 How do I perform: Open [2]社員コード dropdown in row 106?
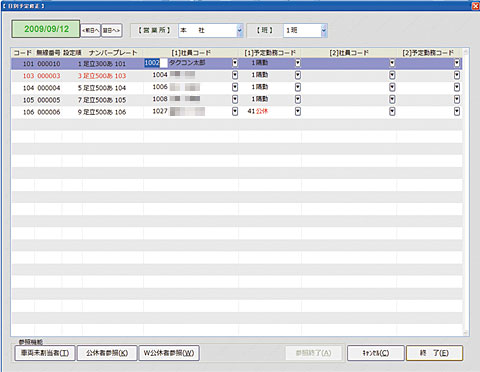(392, 111)
